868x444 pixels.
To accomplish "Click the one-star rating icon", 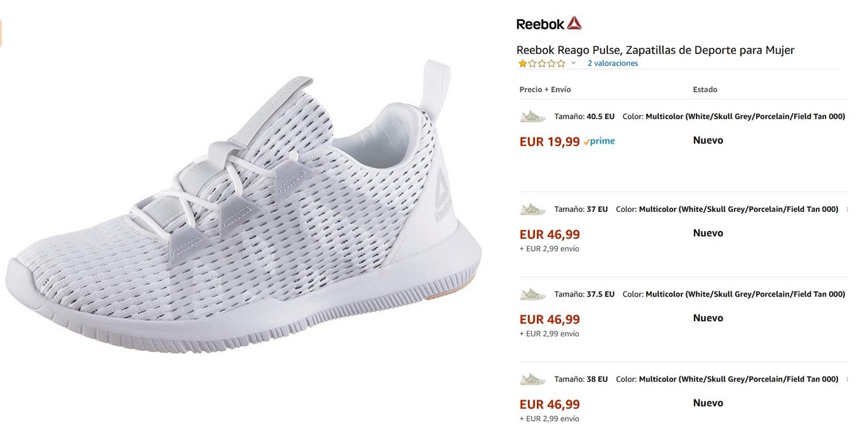I will pos(541,64).
